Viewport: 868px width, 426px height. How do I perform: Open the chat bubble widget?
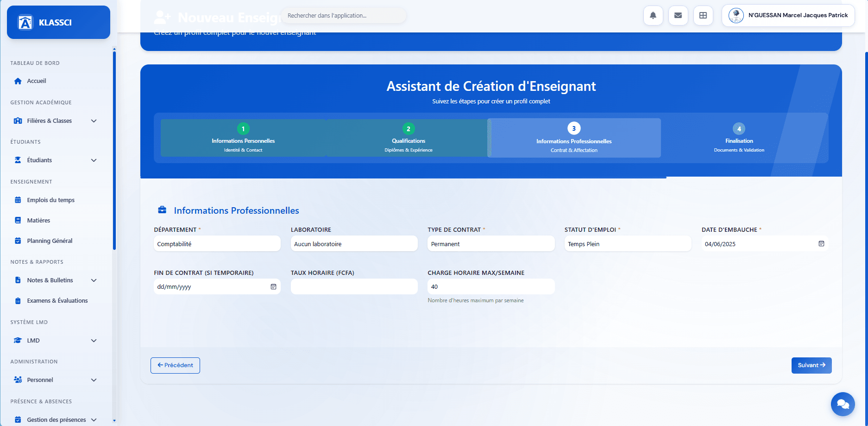coord(843,404)
